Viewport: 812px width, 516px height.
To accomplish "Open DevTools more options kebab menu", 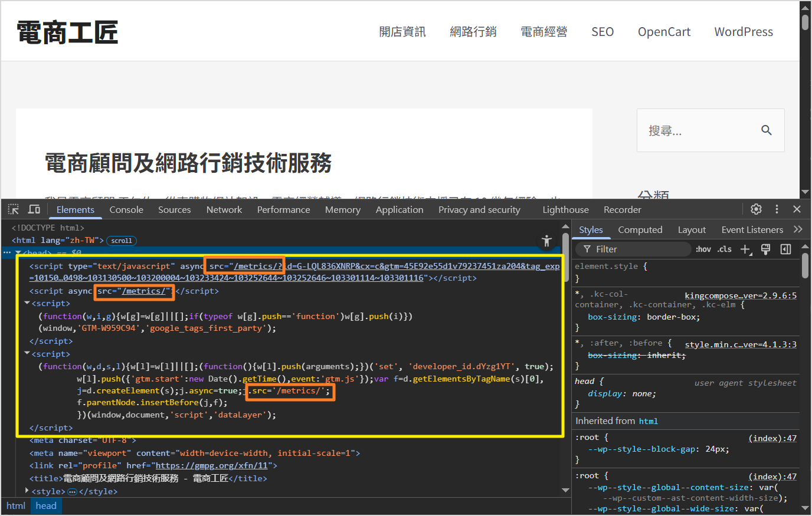I will tap(777, 209).
